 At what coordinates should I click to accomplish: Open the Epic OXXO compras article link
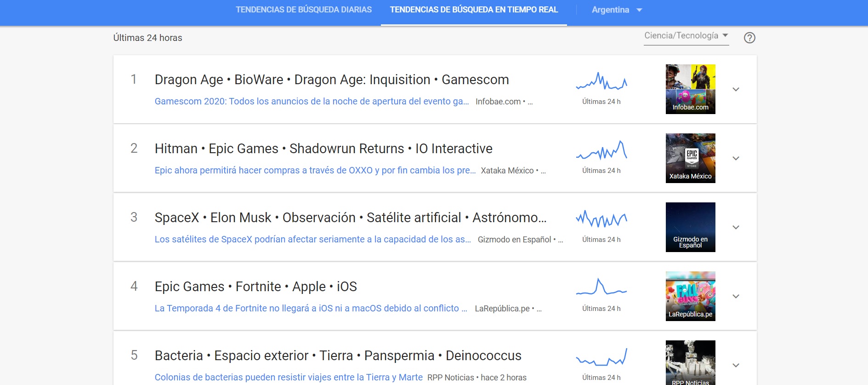point(315,170)
